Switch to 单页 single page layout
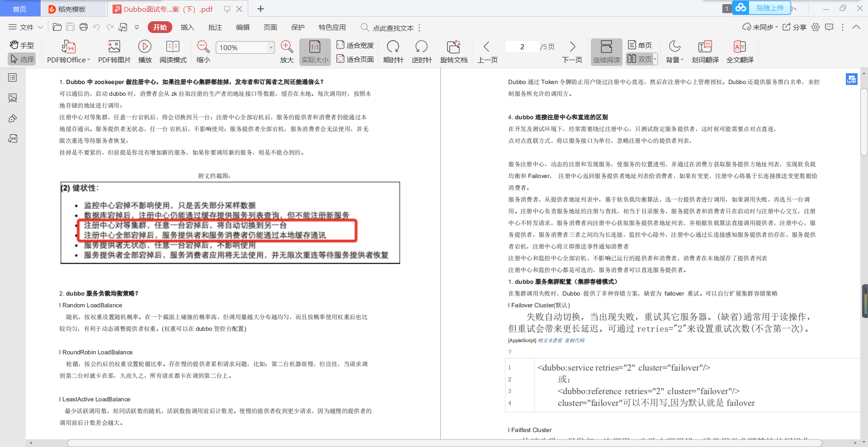Viewport: 868px width, 447px height. point(640,45)
